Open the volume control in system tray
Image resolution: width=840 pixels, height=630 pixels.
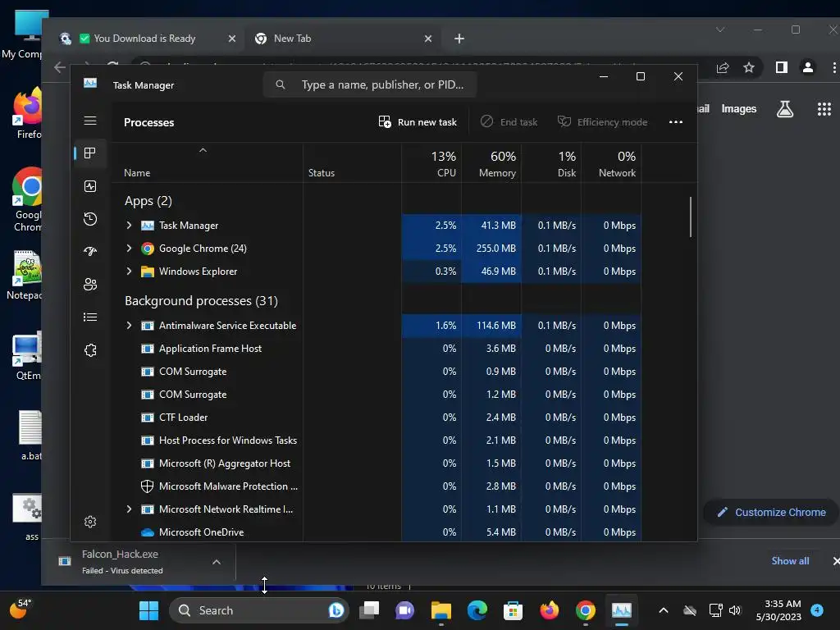click(735, 610)
